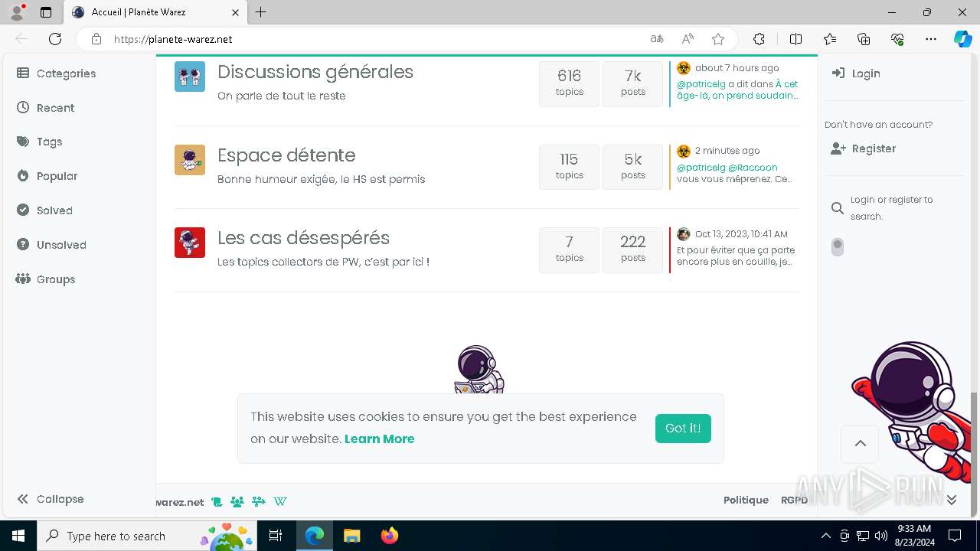Accept cookies with Got it! button
The width and height of the screenshot is (980, 551).
[x=683, y=429]
